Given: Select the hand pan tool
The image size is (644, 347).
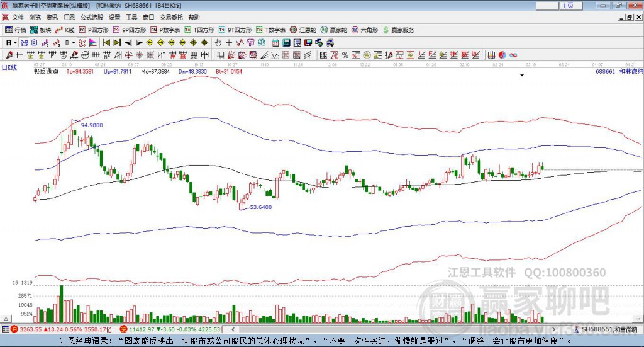Looking at the screenshot, I should [x=218, y=43].
